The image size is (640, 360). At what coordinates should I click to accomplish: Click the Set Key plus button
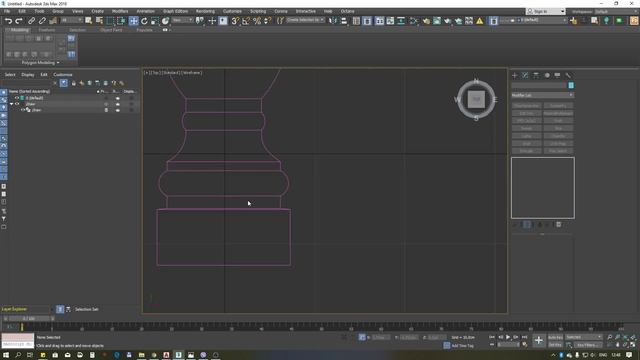pyautogui.click(x=539, y=340)
